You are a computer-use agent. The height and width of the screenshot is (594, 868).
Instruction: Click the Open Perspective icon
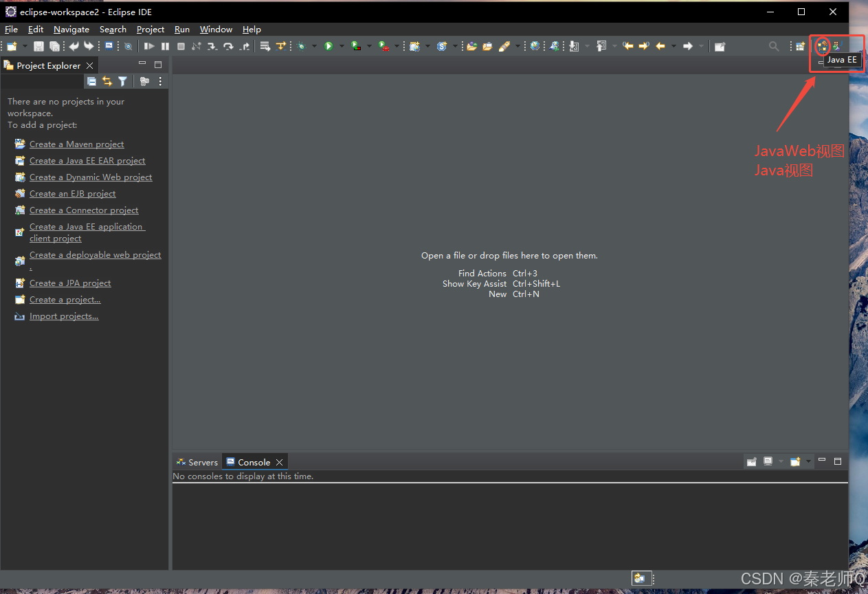(x=800, y=46)
